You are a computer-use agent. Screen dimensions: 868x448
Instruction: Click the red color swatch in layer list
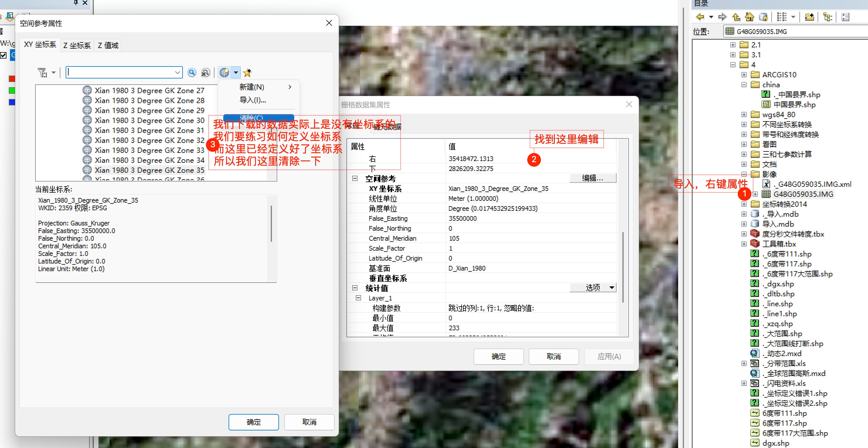click(x=12, y=79)
